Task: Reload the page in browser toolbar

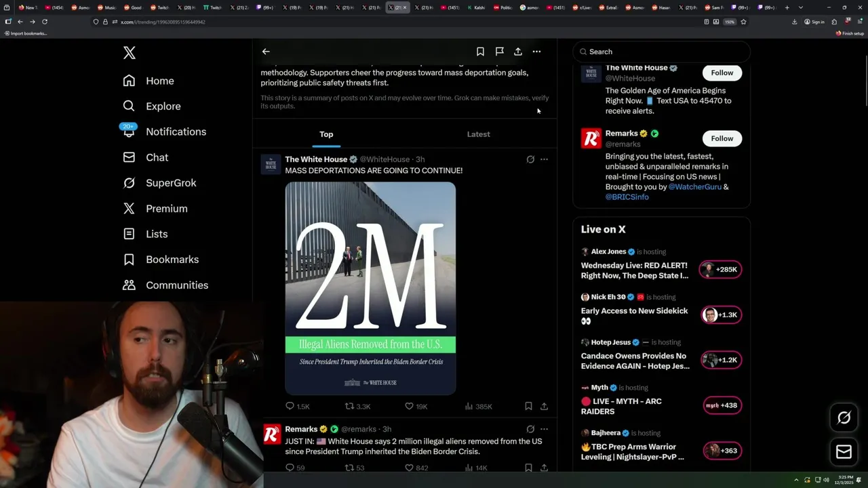Action: tap(45, 22)
